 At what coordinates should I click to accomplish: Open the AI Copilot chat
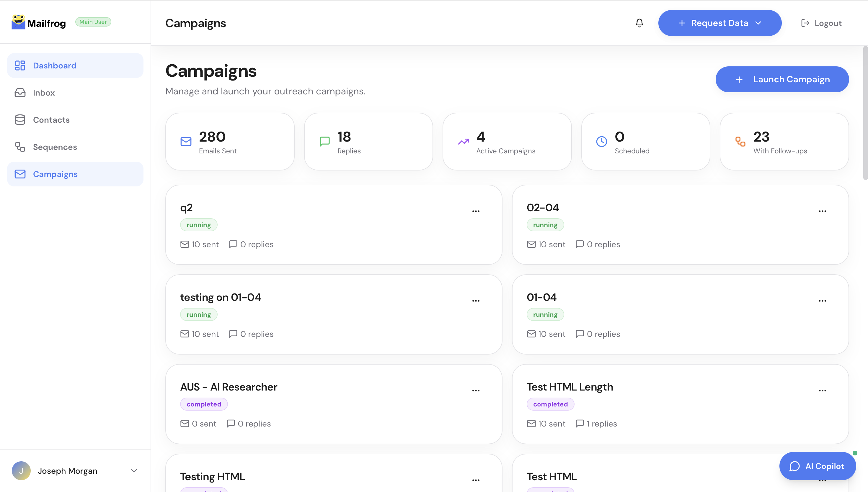tap(817, 466)
